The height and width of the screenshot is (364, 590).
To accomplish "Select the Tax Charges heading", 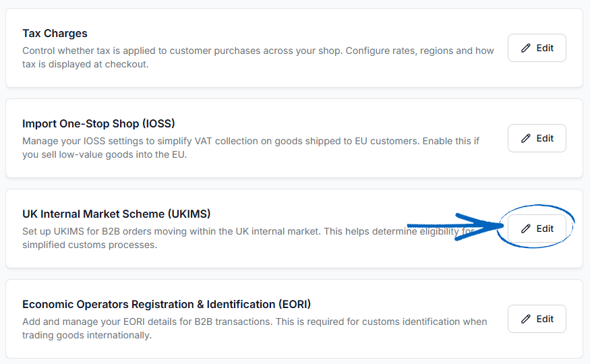I will (55, 34).
